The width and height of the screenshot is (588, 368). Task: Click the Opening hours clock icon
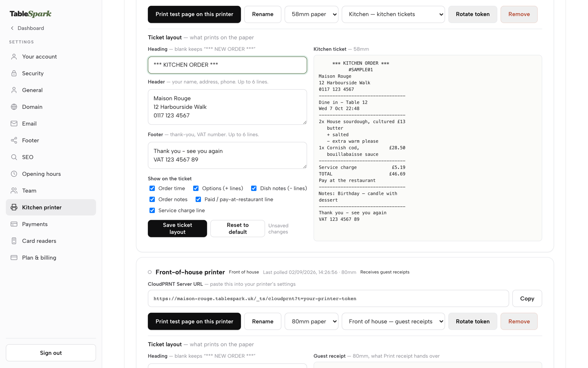pos(14,174)
